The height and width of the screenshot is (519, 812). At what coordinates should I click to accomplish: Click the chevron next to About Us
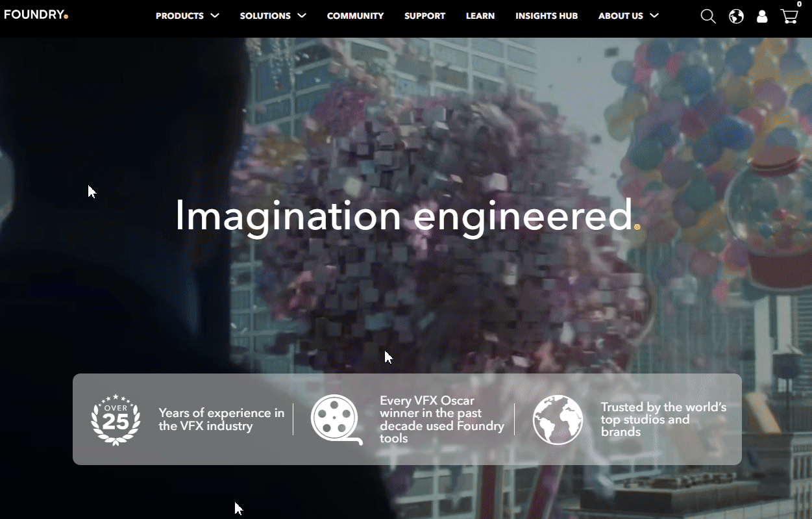click(655, 16)
